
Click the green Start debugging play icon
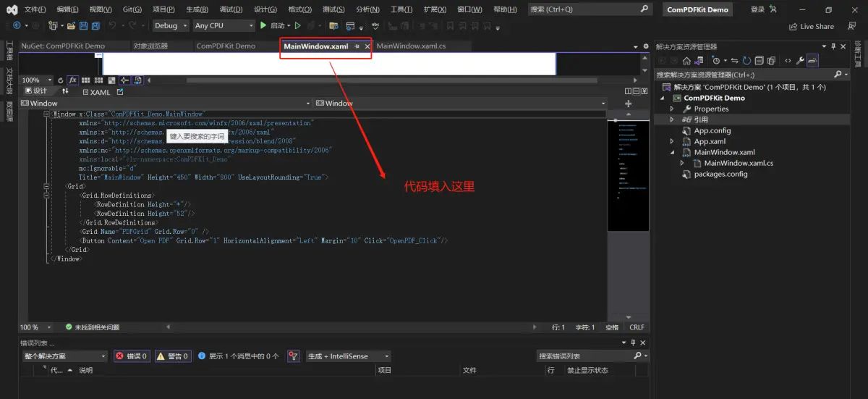tap(263, 25)
